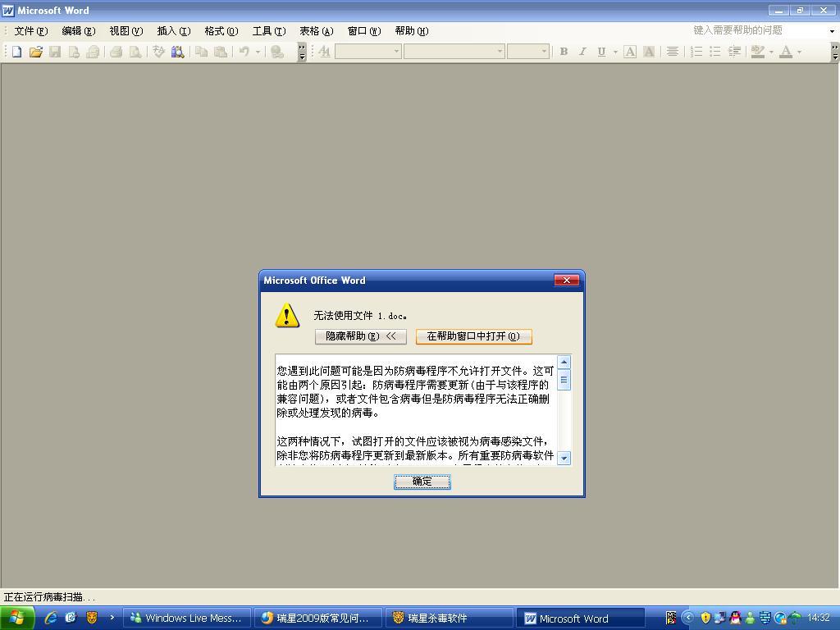Click the help text scrollbar down arrow
The image size is (840, 630).
click(x=564, y=458)
